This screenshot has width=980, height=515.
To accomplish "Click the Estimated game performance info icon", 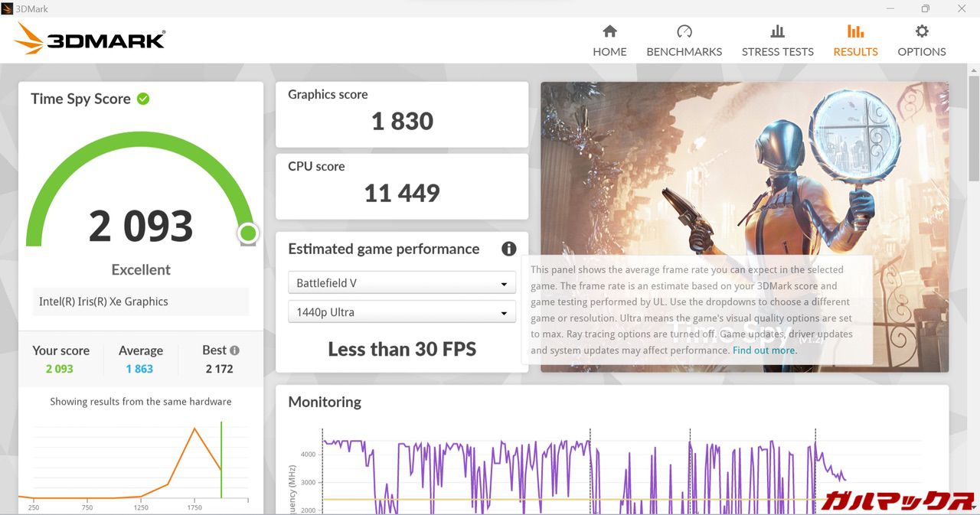I will point(508,249).
